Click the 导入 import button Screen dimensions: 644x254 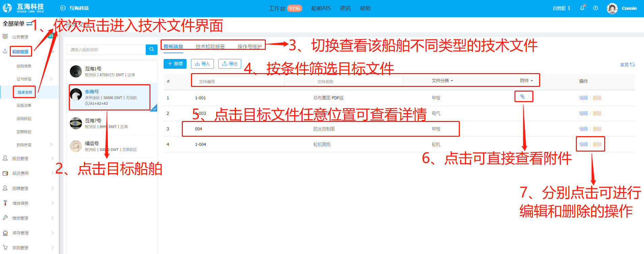tap(202, 64)
